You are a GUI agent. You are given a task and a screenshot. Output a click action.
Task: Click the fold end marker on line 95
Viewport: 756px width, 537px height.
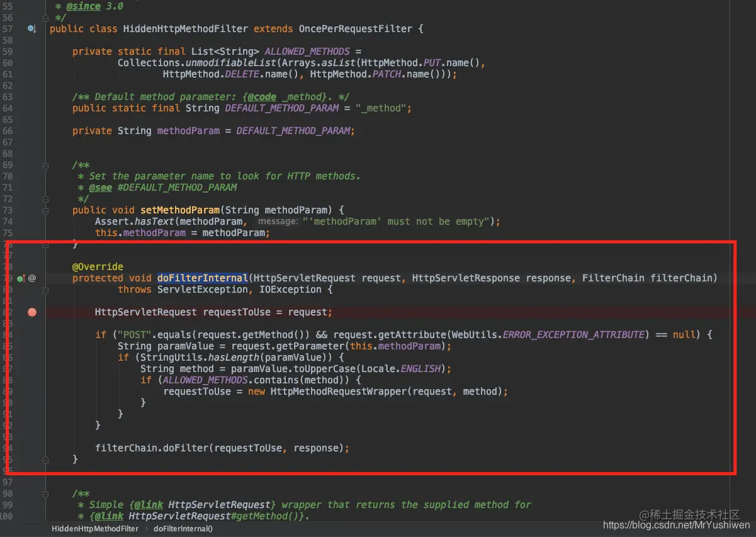pyautogui.click(x=45, y=460)
